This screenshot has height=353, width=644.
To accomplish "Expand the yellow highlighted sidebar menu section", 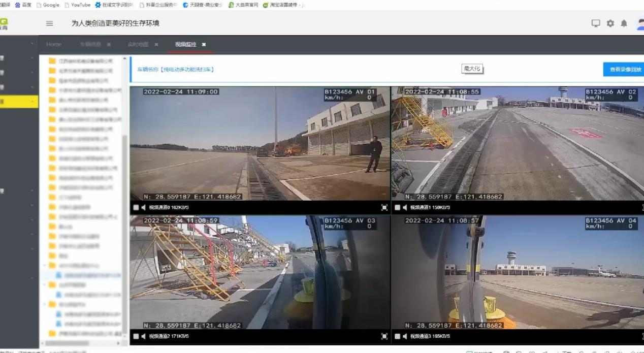I will click(19, 102).
